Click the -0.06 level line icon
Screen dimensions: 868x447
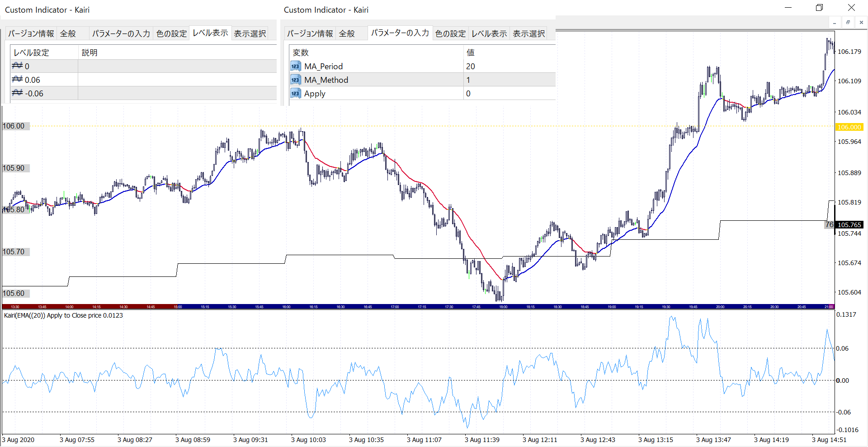click(17, 93)
